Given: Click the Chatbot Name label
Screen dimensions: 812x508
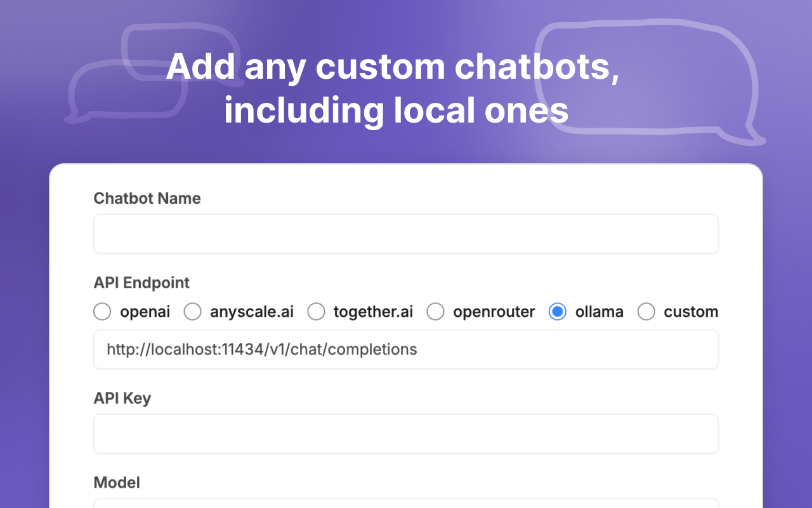Looking at the screenshot, I should [147, 198].
